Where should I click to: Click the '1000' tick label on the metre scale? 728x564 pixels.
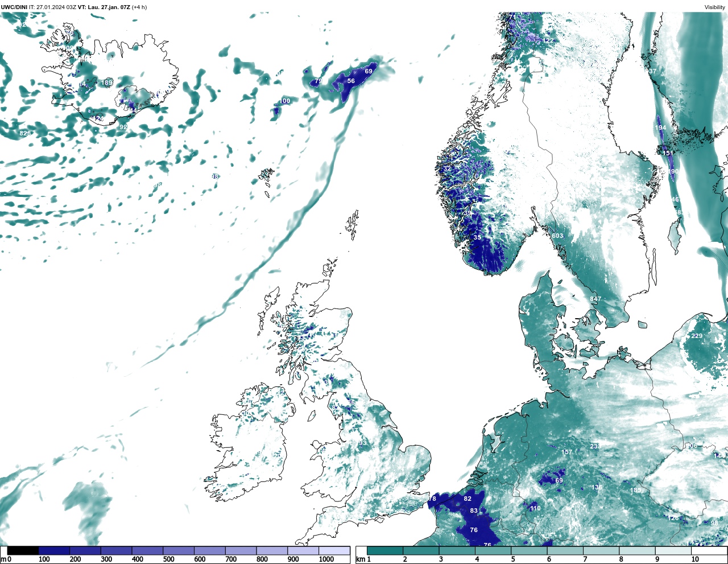point(327,559)
